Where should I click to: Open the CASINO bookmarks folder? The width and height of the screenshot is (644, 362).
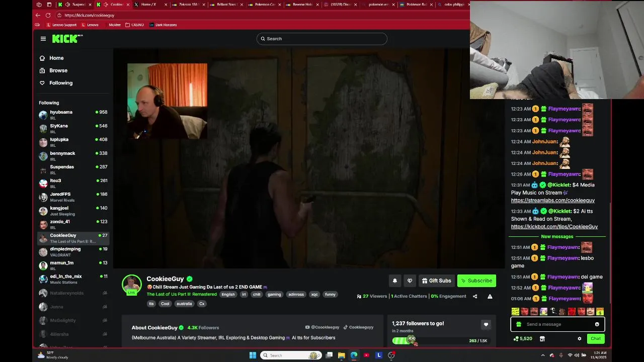(x=134, y=25)
